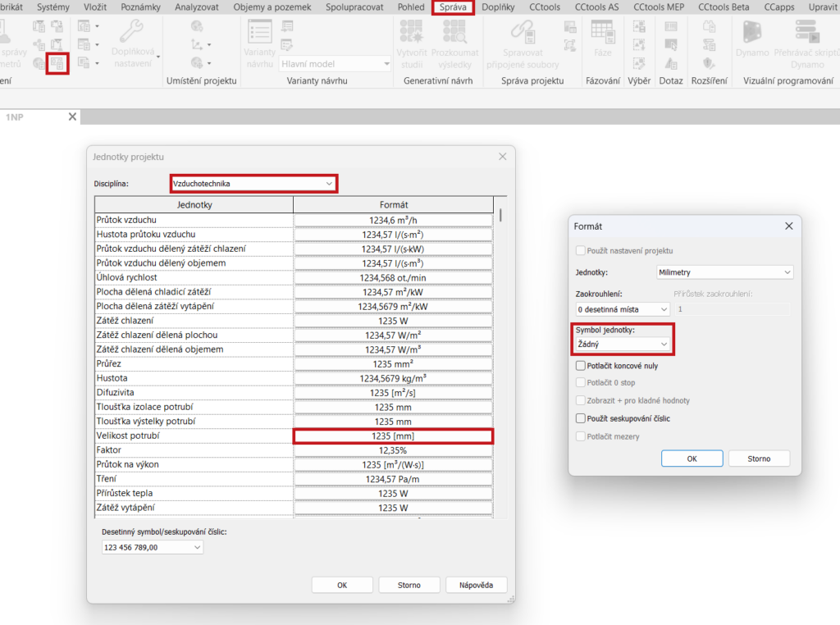Close the 1NP view tab
The height and width of the screenshot is (625, 840).
[72, 117]
